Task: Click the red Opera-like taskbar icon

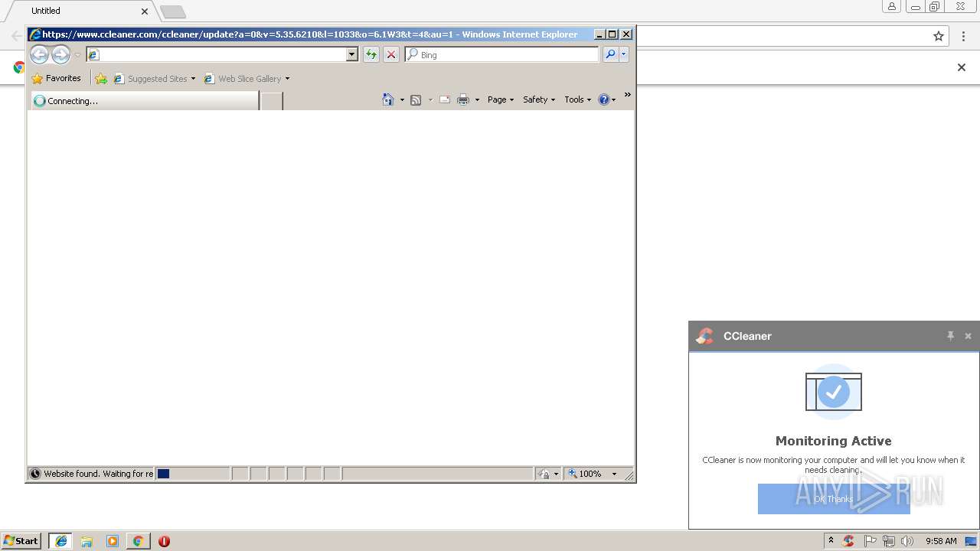Action: click(x=164, y=541)
